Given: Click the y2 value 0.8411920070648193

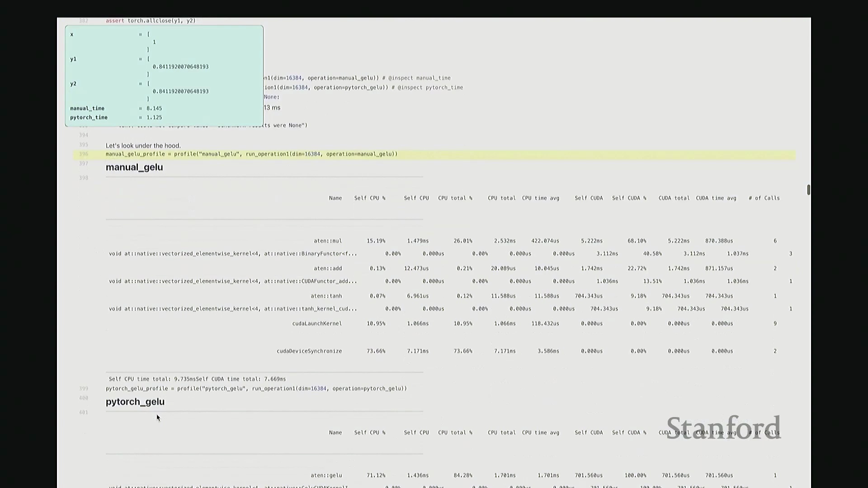Looking at the screenshot, I should 180,91.
